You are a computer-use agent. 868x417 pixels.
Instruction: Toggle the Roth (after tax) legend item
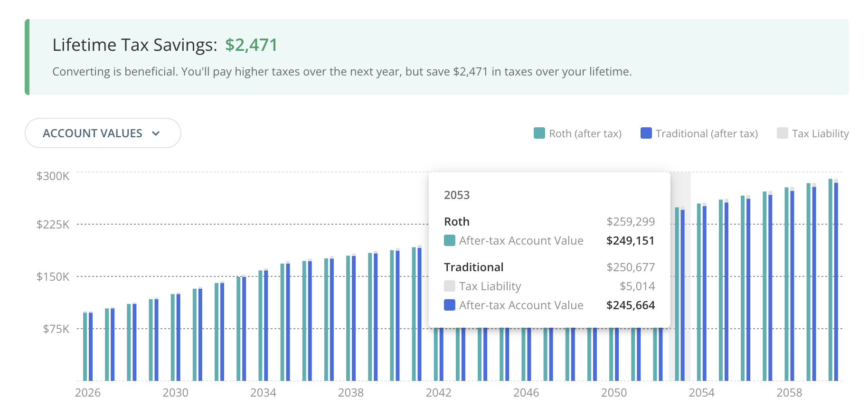click(x=577, y=133)
